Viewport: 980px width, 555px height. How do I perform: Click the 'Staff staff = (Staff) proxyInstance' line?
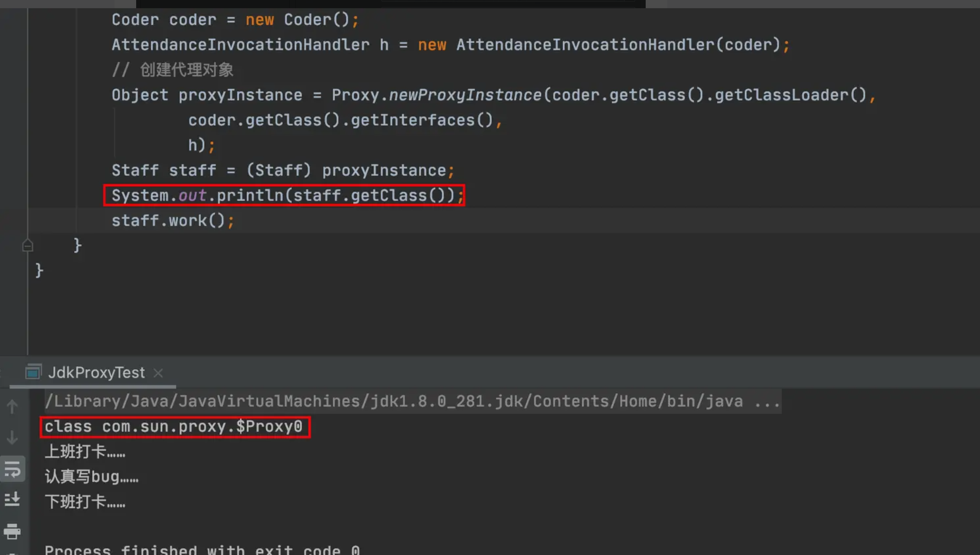[x=283, y=170]
